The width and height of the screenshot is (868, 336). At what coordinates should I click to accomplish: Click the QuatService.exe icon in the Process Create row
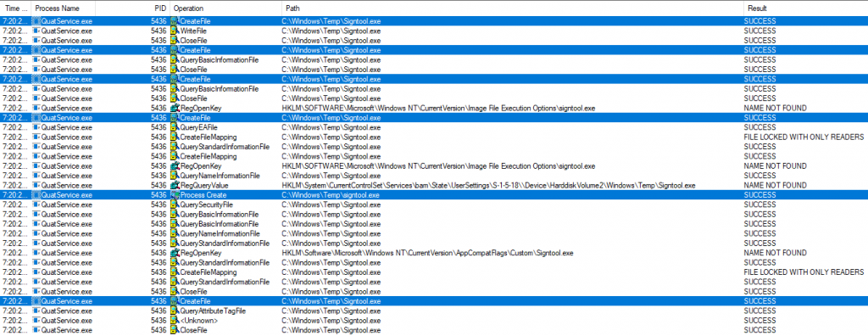[x=36, y=195]
